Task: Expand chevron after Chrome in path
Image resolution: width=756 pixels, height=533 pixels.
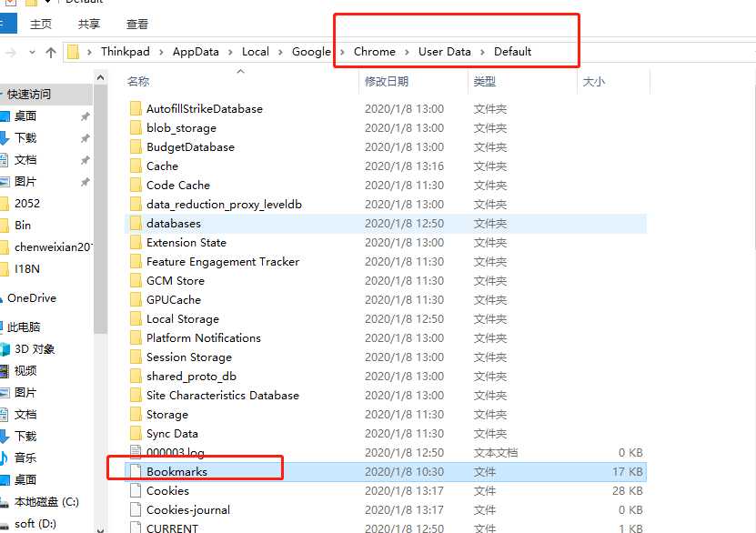Action: (x=407, y=52)
